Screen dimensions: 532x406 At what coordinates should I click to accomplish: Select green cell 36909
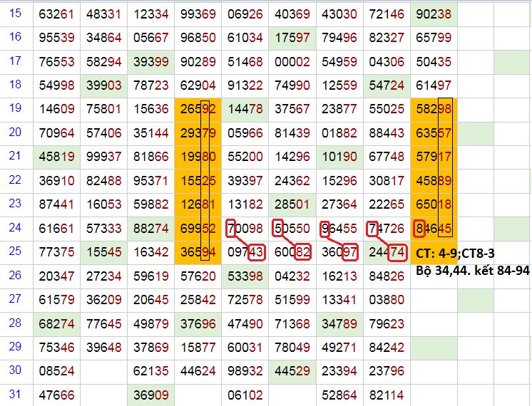[150, 394]
